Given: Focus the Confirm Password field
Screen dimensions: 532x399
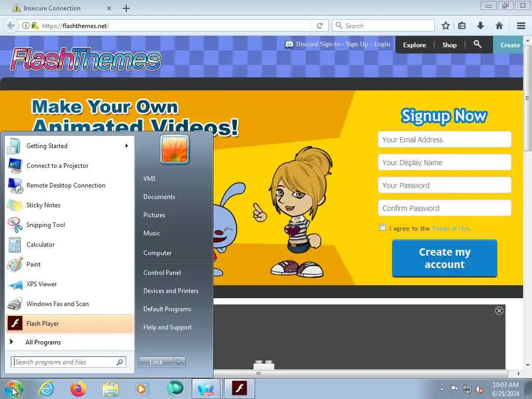Looking at the screenshot, I should (445, 208).
